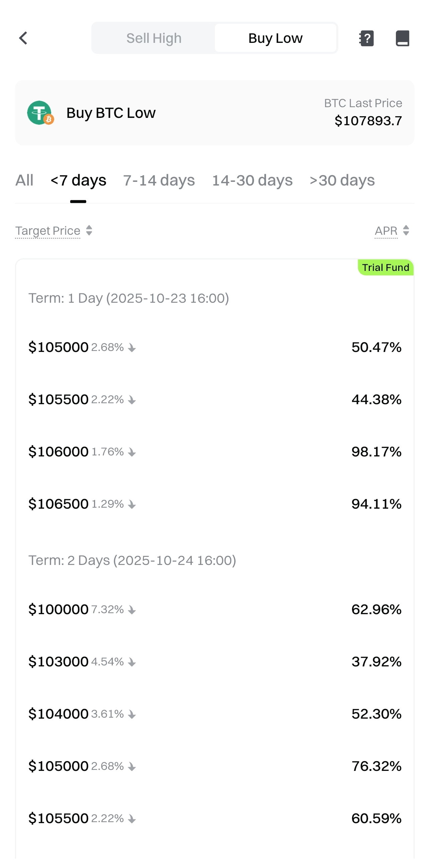Switch to Sell High mode
The height and width of the screenshot is (868, 430).
coord(154,38)
